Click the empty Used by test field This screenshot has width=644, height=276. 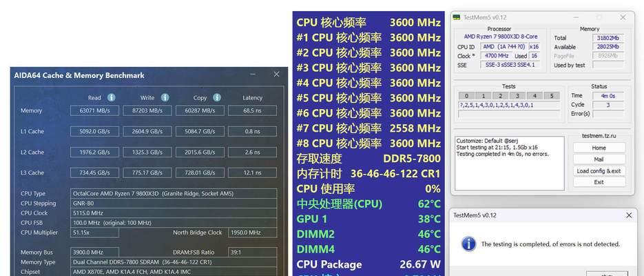(608, 65)
